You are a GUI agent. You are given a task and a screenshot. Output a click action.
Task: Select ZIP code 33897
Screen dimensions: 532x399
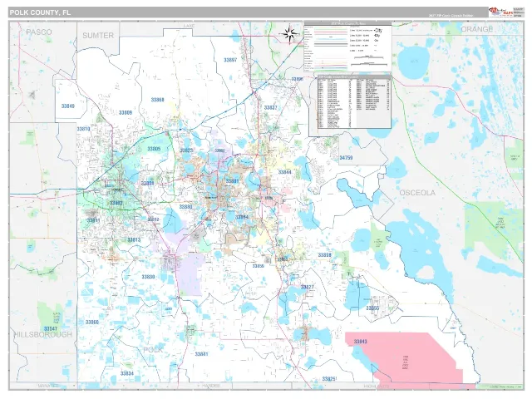pos(230,60)
